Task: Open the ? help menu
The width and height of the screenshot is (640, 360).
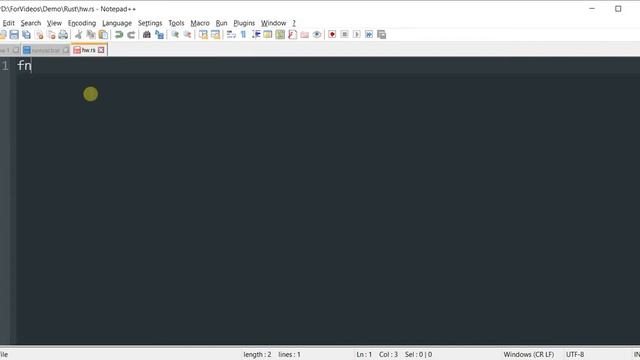Action: 293,23
